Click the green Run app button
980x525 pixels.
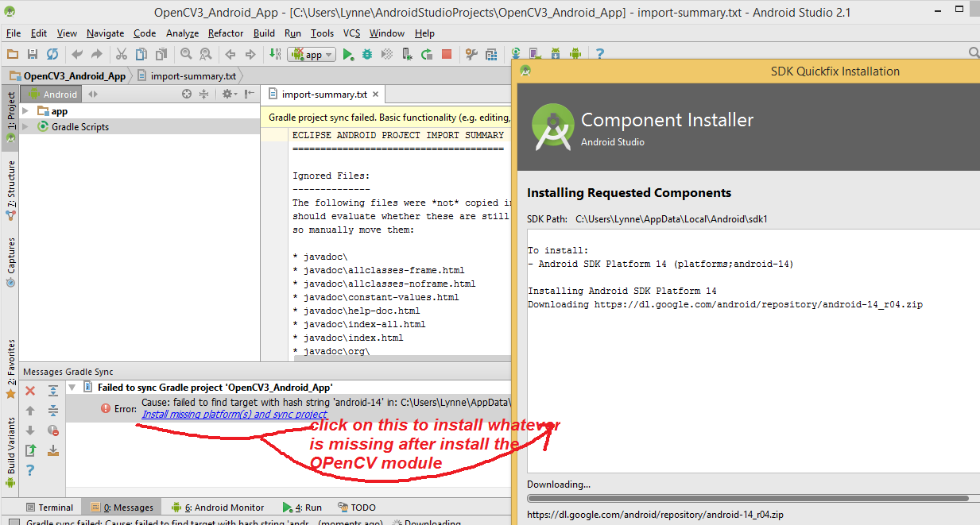point(347,55)
